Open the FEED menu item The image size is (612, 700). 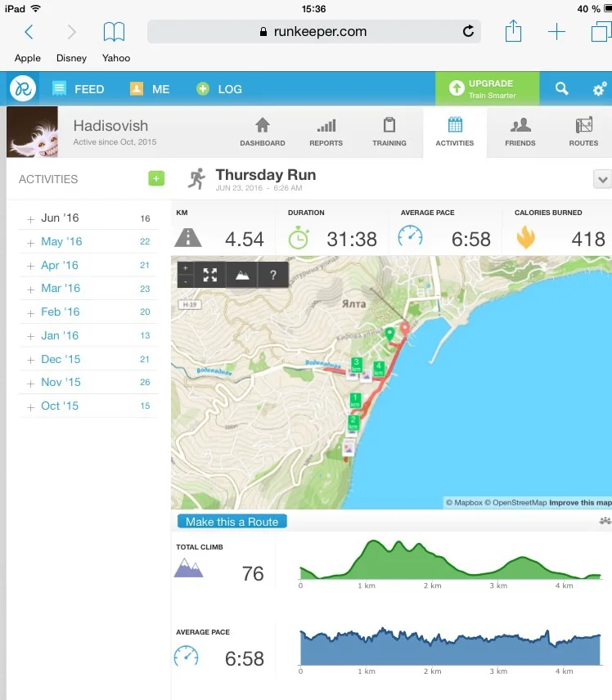[79, 89]
